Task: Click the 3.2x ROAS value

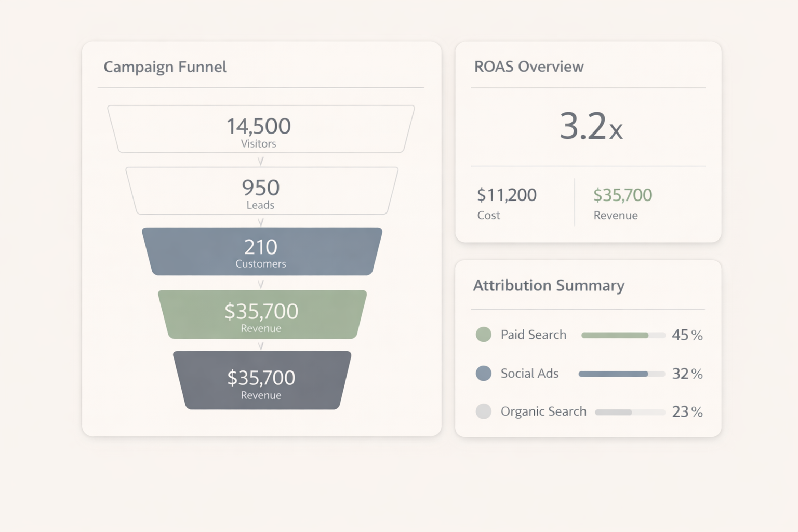Action: point(591,126)
